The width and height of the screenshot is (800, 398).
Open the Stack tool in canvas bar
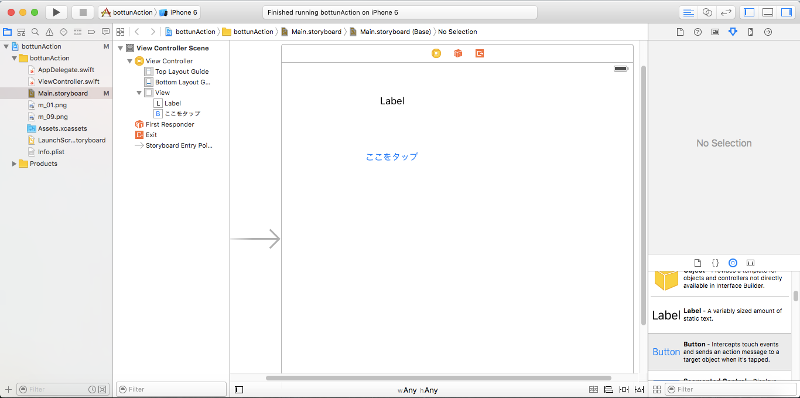click(593, 389)
